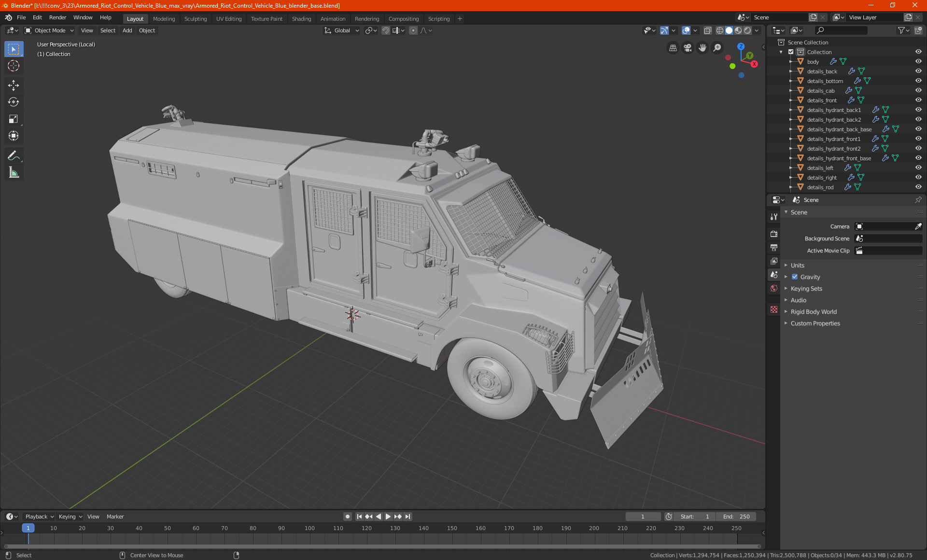
Task: Expand the Custom Properties panel
Action: pos(815,323)
